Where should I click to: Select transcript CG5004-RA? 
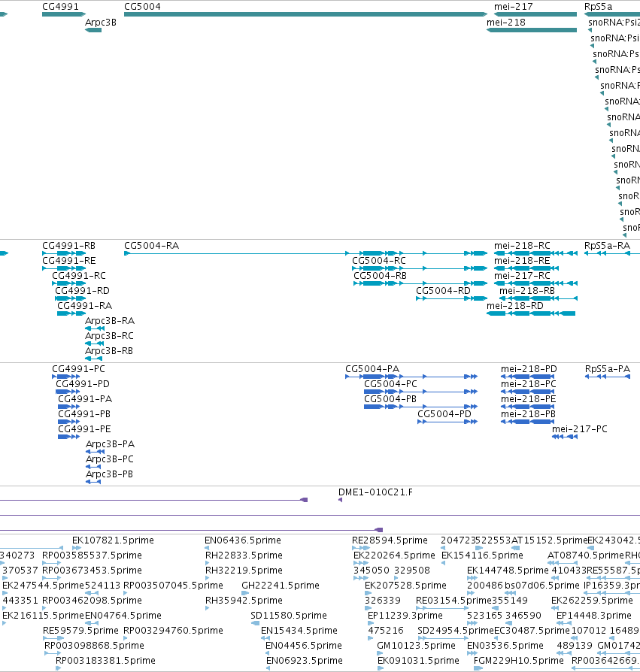coord(151,246)
